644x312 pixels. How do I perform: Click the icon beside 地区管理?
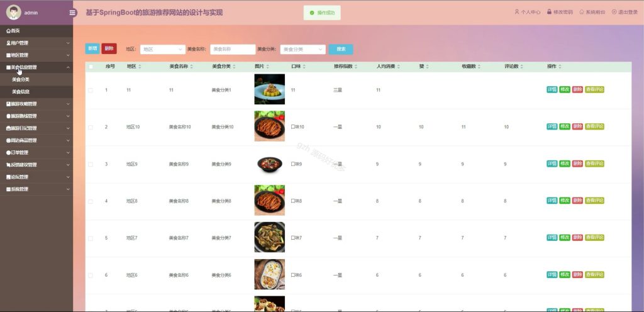[8, 55]
